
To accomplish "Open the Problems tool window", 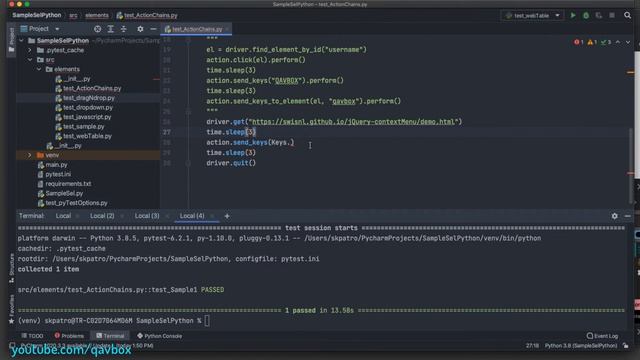I will click(x=69, y=336).
